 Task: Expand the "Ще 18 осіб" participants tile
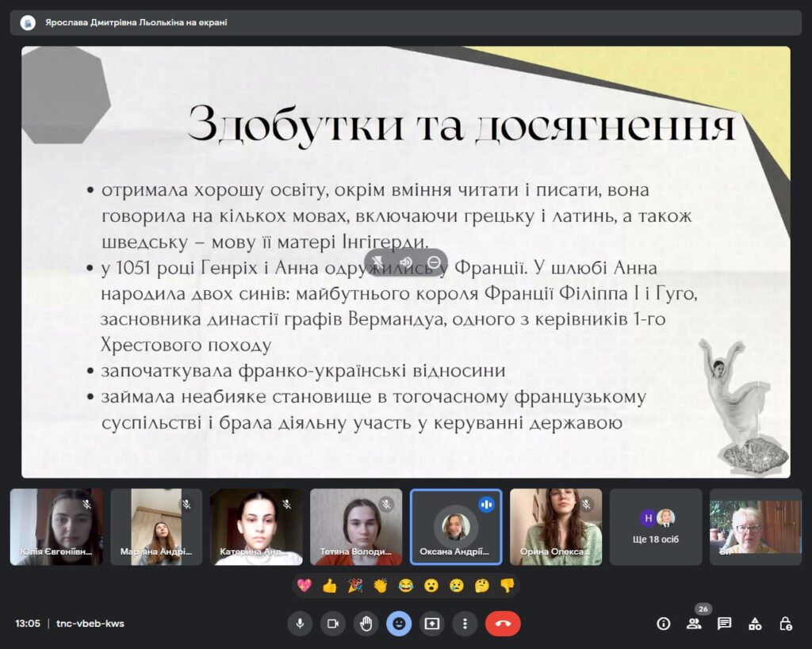pos(656,526)
